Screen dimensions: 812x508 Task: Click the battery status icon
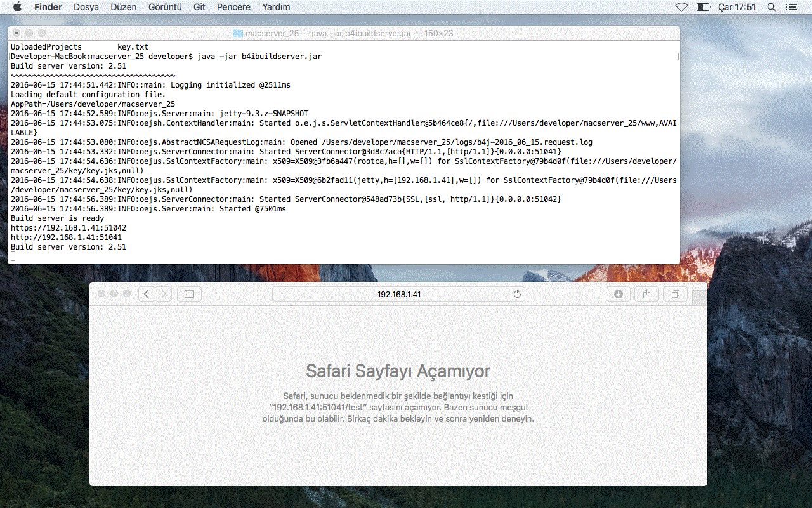[x=704, y=7]
